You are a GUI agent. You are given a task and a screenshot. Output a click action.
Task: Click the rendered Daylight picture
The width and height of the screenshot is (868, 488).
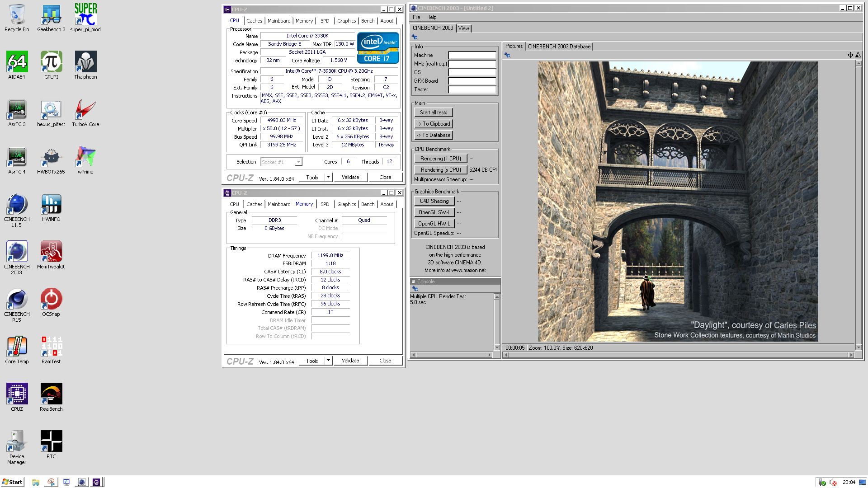(678, 202)
